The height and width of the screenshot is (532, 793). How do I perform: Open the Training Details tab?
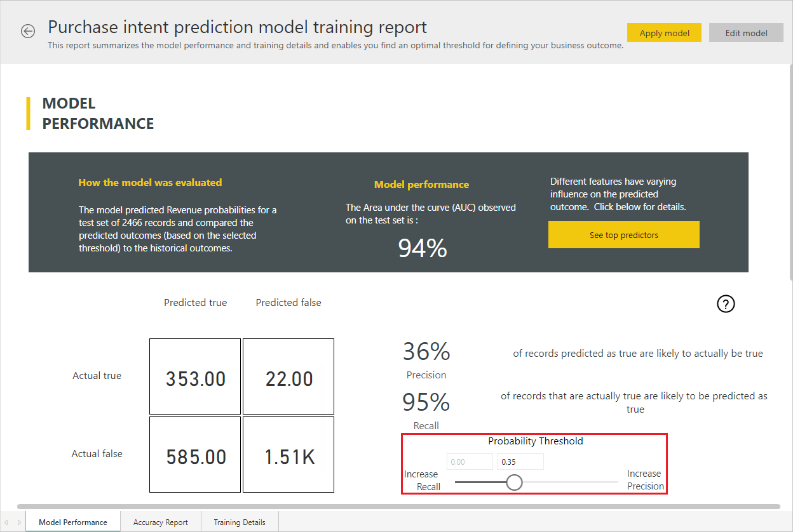tap(239, 522)
